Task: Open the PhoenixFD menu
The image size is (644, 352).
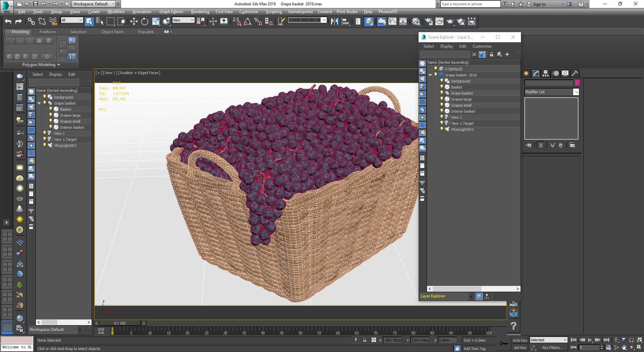Action: coord(388,12)
